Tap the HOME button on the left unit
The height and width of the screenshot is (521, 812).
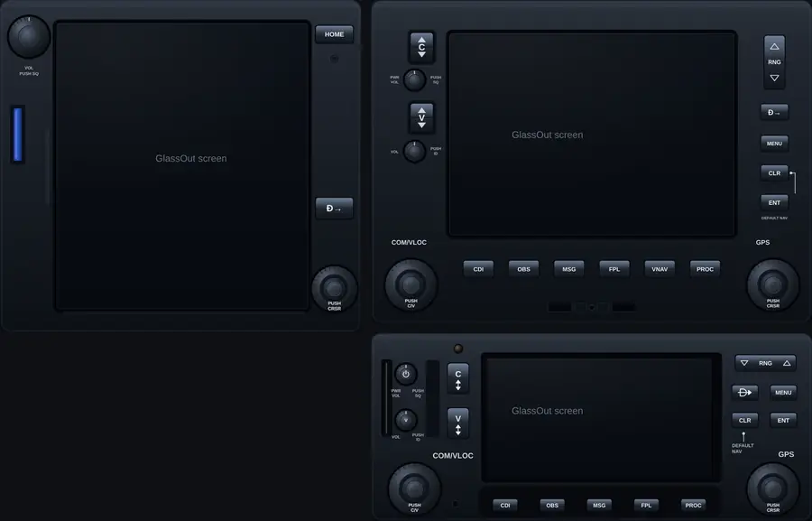point(334,34)
